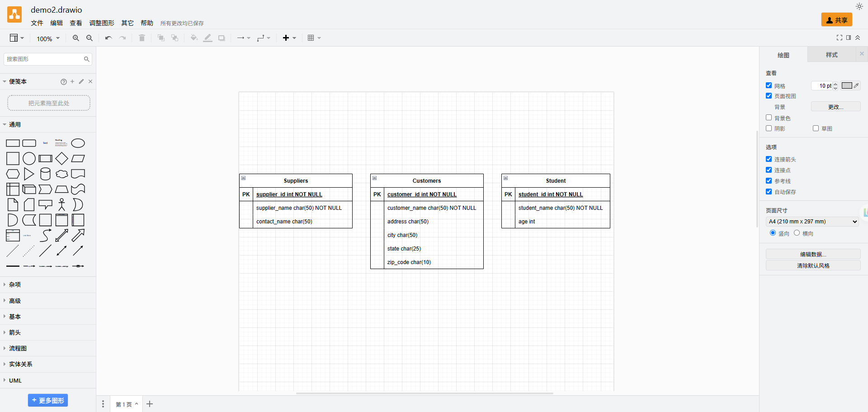The height and width of the screenshot is (412, 868).
Task: Switch to the 样式 tab
Action: pyautogui.click(x=831, y=55)
